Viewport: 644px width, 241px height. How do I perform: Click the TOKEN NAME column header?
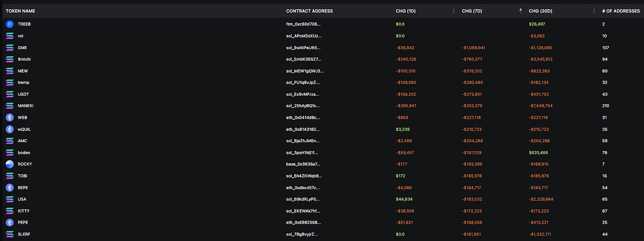pos(20,11)
